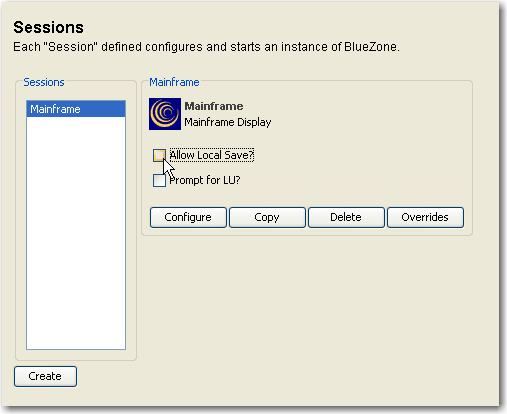Click blank panel area below Mainframe group
This screenshot has height=414, width=507.
tap(307, 317)
